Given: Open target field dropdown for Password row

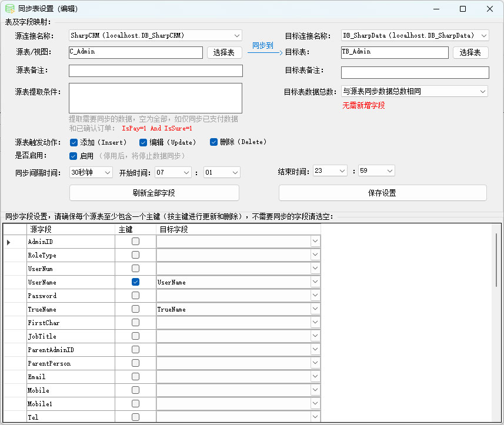Looking at the screenshot, I should tap(315, 296).
